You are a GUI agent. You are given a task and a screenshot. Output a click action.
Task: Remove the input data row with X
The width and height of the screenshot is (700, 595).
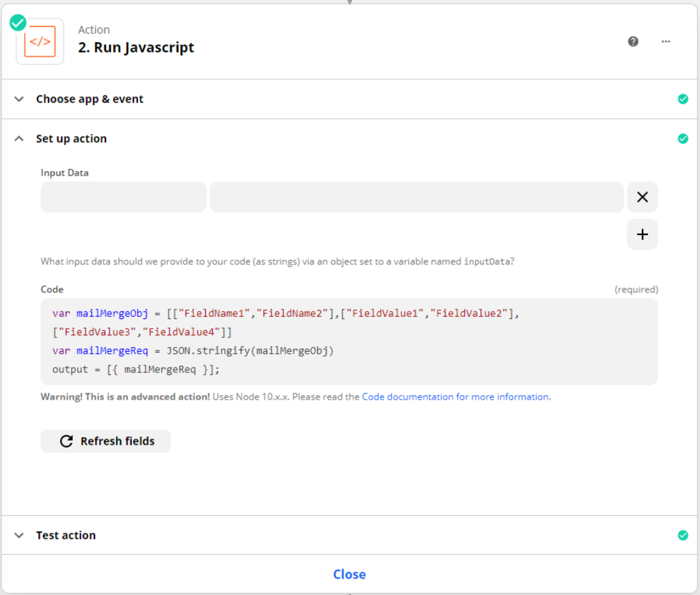coord(642,197)
